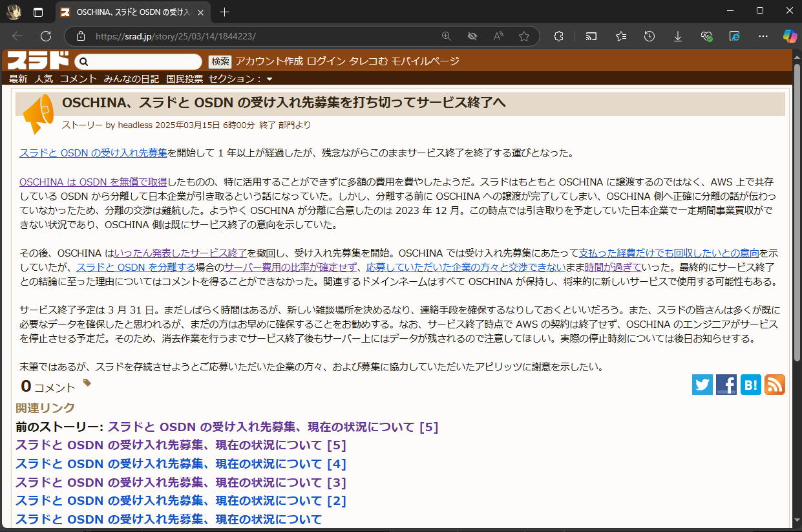Open the スラド logo to go home
This screenshot has height=532, width=802.
[x=37, y=61]
